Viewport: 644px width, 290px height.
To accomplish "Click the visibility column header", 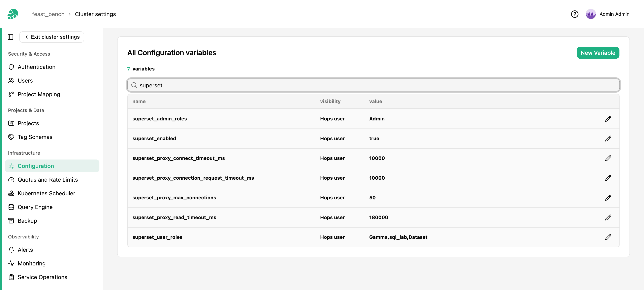I will (330, 101).
